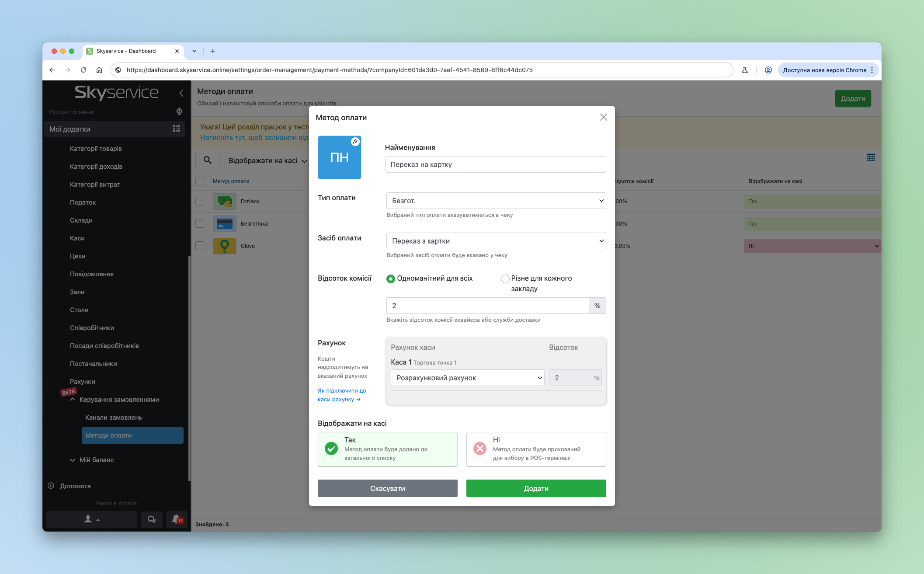The width and height of the screenshot is (924, 574).
Task: Collapse sidebar with the left chevron icon
Action: coord(181,93)
